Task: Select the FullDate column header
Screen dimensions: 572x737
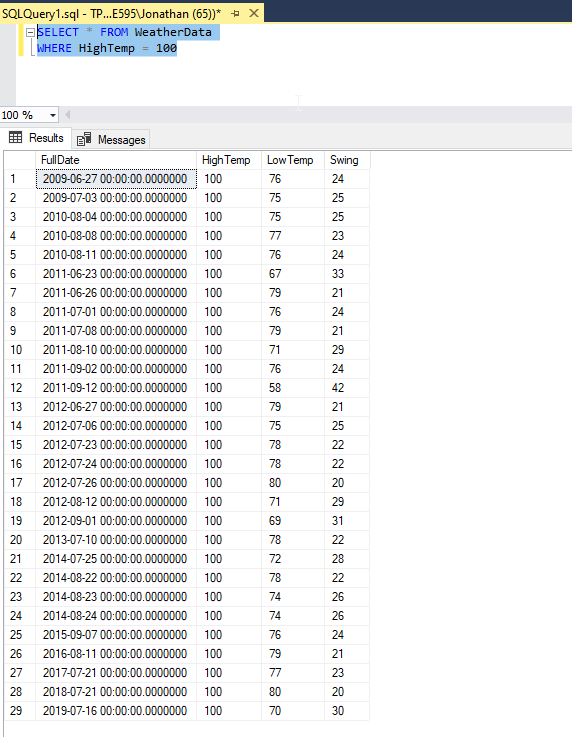Action: [x=116, y=160]
